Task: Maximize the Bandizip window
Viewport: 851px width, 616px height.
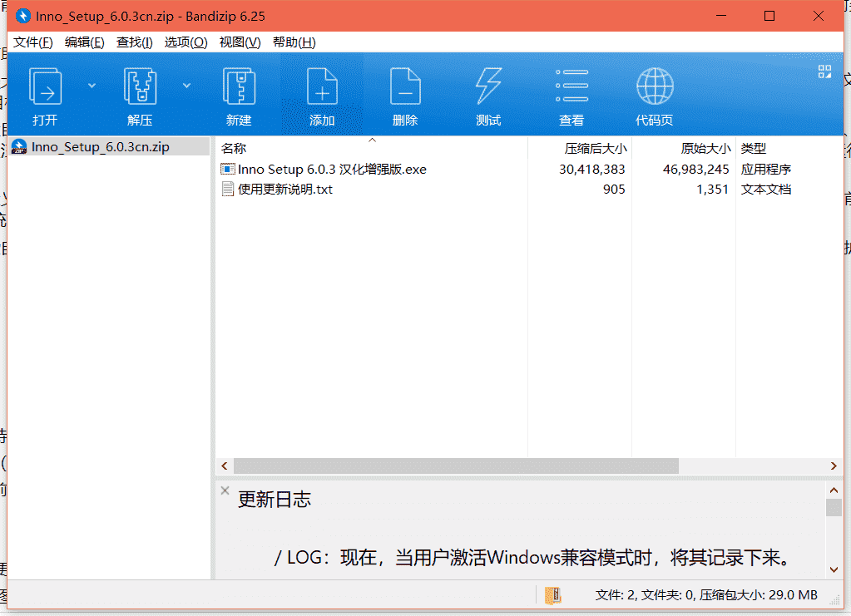Action: pyautogui.click(x=769, y=16)
